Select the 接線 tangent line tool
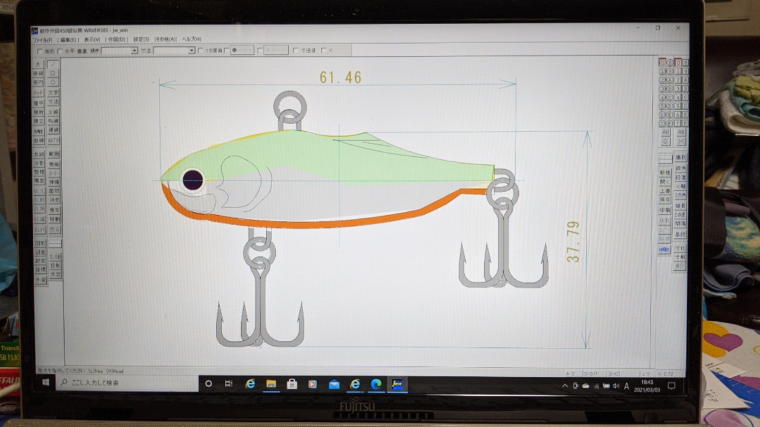This screenshot has height=427, width=760. [x=39, y=73]
